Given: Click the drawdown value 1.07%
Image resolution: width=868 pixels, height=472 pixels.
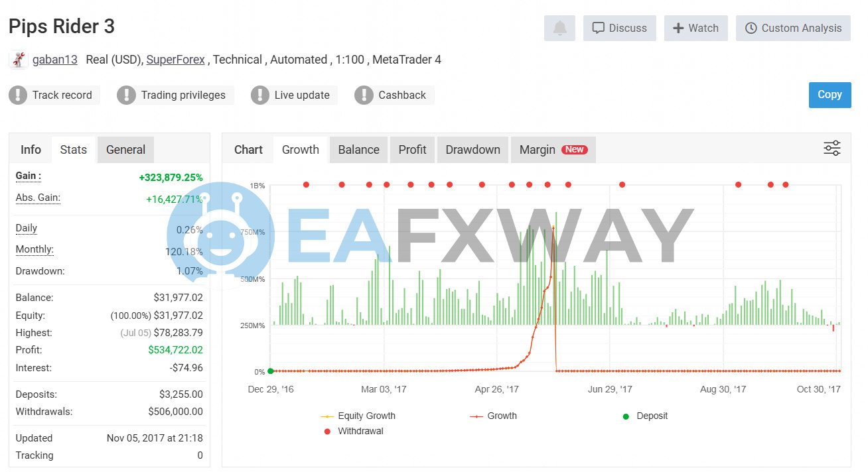Looking at the screenshot, I should click(190, 271).
